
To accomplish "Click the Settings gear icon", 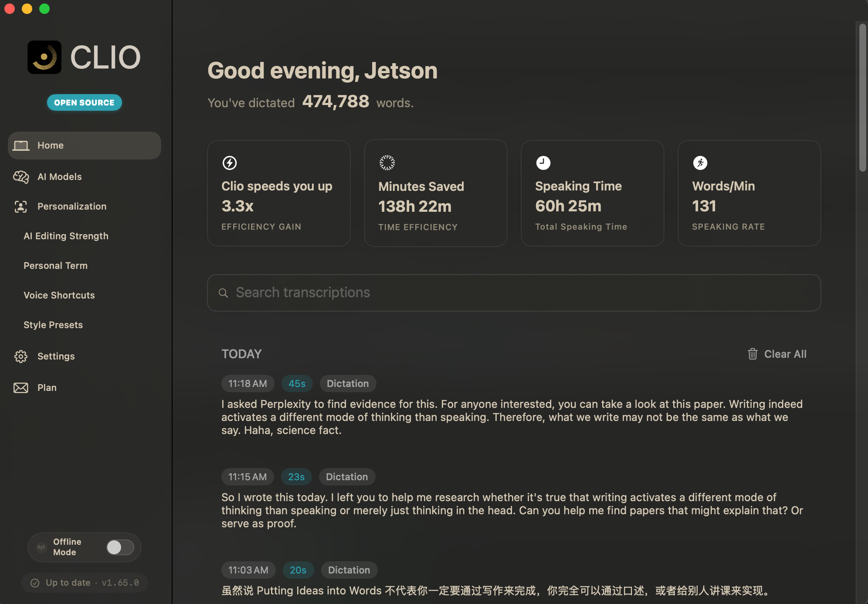I will (x=21, y=356).
